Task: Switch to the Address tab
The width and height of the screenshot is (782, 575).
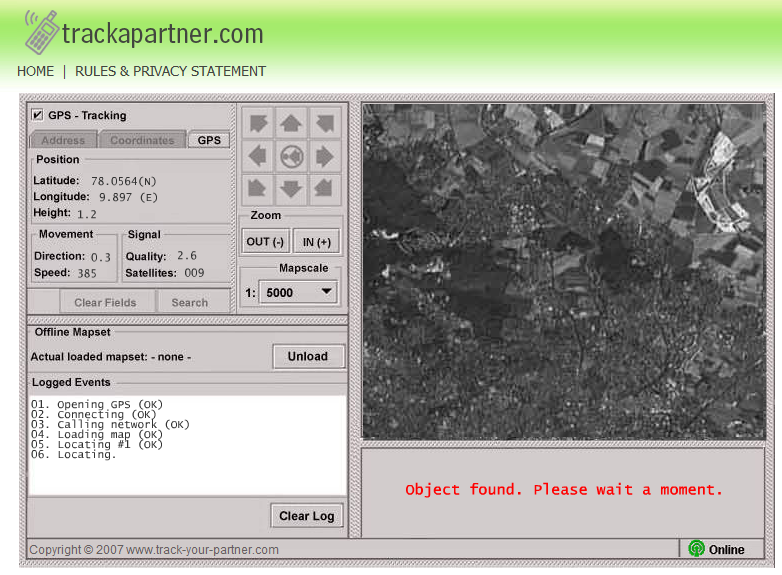Action: 63,140
